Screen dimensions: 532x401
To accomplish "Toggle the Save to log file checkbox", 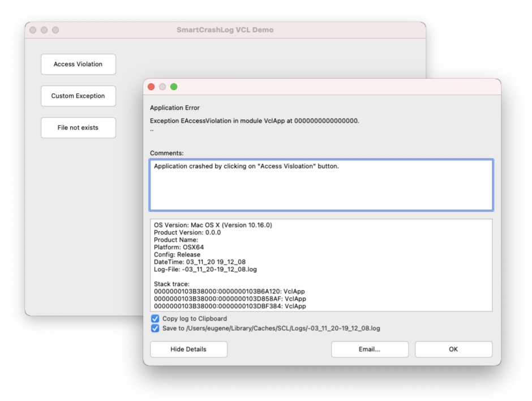I will [x=155, y=329].
